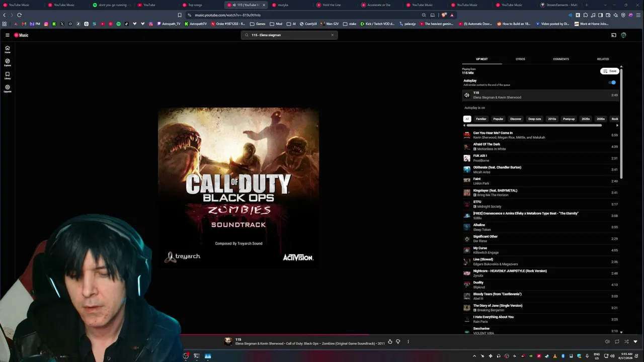Clear the search box with the X

point(332,35)
